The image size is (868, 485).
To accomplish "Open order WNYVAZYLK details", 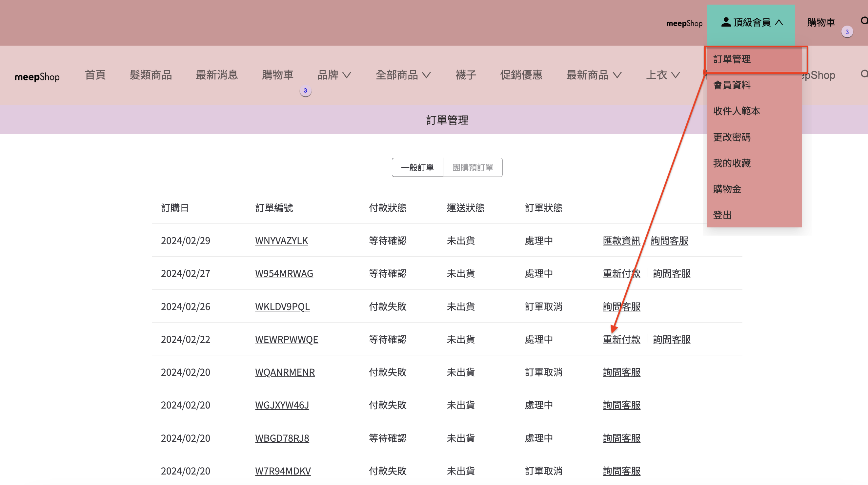I will [281, 241].
